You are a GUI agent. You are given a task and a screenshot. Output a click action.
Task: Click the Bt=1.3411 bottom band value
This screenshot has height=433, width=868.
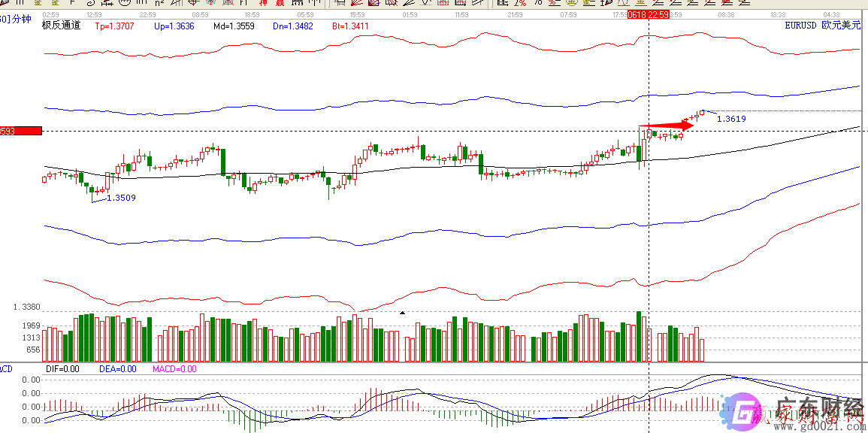point(351,26)
